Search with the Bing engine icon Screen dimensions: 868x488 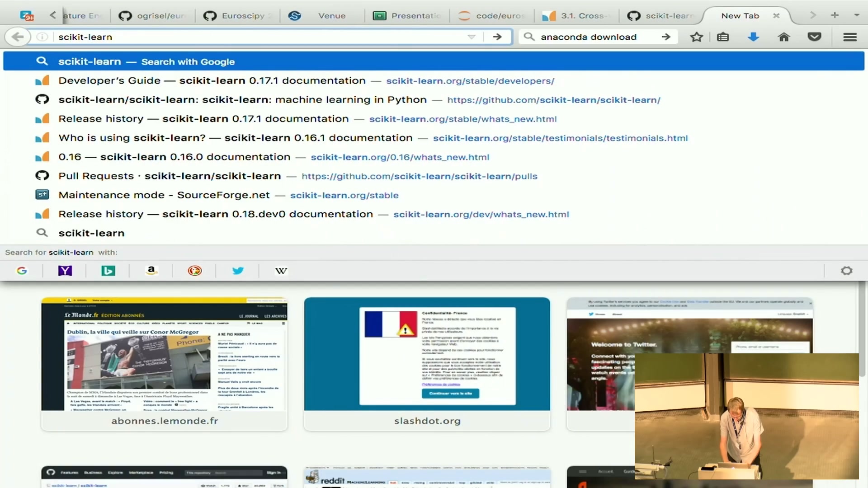[x=108, y=271]
